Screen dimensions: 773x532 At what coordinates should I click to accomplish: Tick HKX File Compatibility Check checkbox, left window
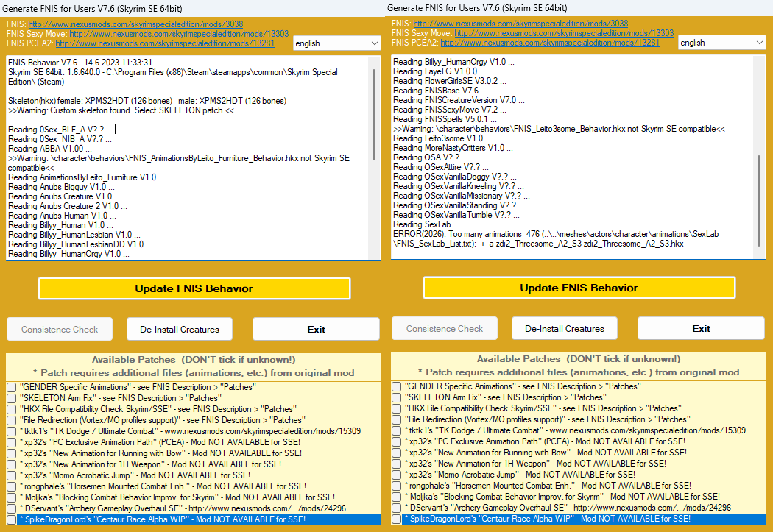tap(12, 409)
